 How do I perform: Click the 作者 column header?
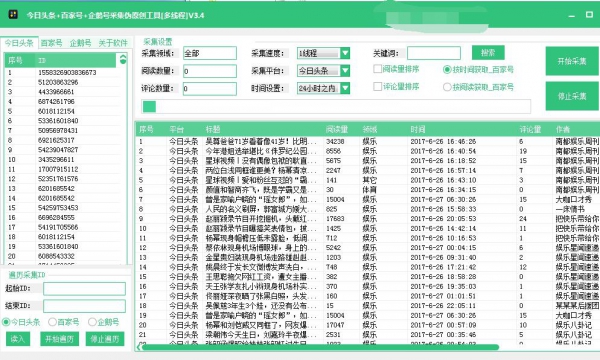click(563, 129)
